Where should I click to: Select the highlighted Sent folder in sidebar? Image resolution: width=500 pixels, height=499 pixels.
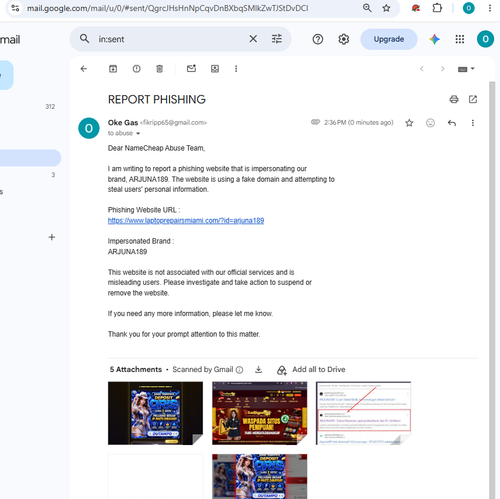30,158
